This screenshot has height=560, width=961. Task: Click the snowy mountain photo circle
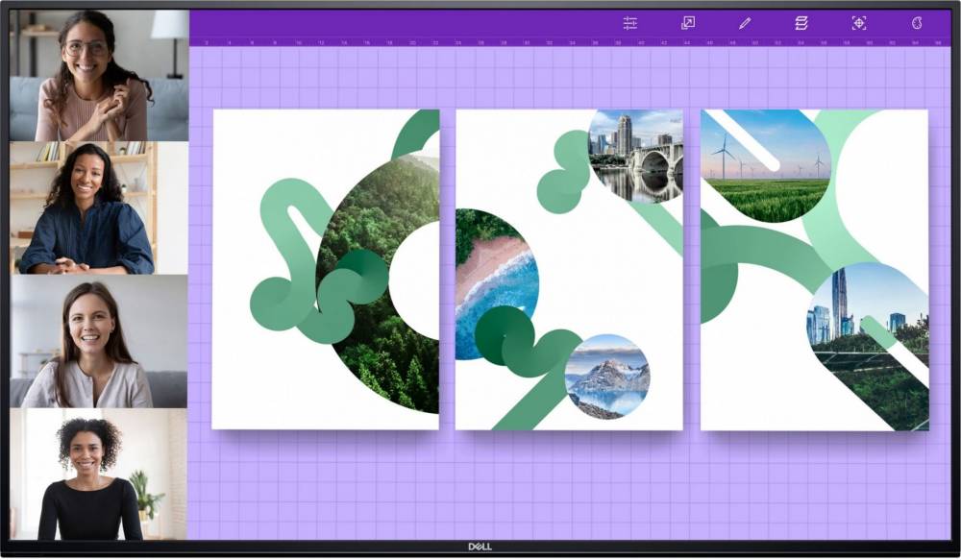click(x=607, y=377)
